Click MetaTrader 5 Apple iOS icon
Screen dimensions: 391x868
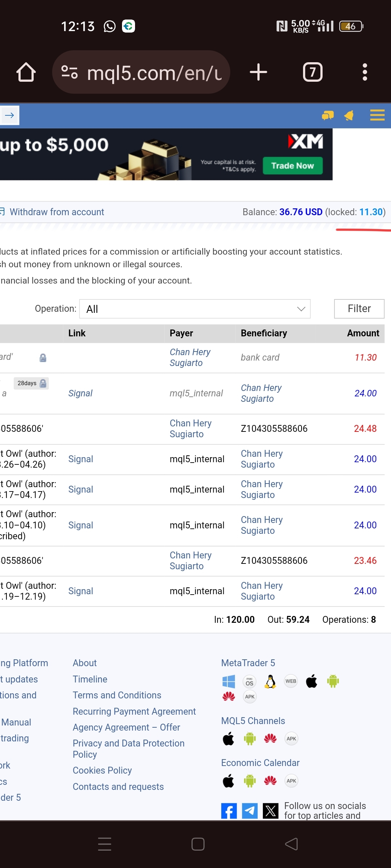pyautogui.click(x=312, y=681)
